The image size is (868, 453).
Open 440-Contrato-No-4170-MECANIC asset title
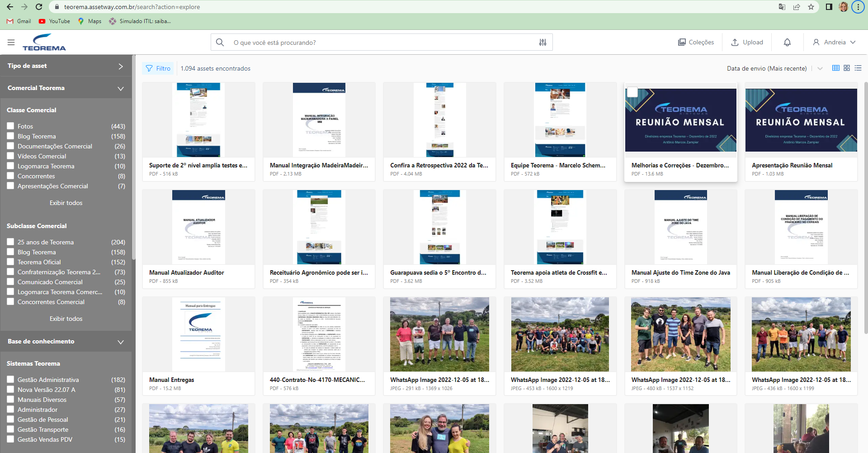(317, 380)
